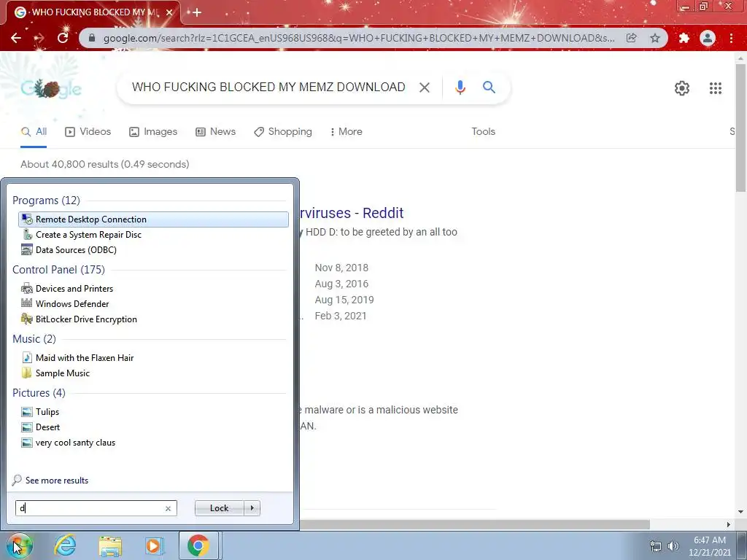Clear the Google search query
This screenshot has width=747, height=560.
(424, 87)
